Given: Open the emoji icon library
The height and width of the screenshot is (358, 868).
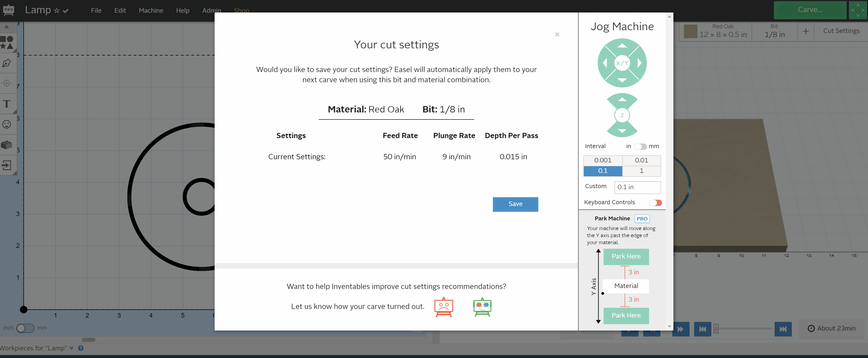Looking at the screenshot, I should pyautogui.click(x=7, y=124).
